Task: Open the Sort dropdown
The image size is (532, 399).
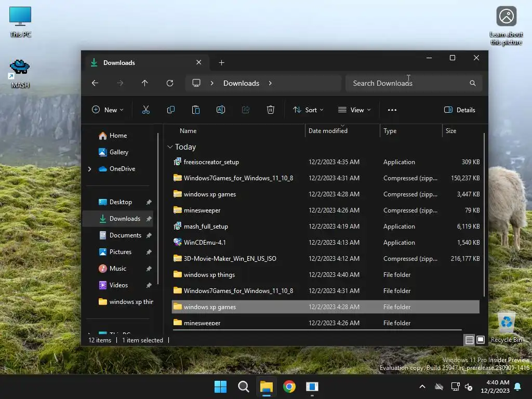Action: 308,110
